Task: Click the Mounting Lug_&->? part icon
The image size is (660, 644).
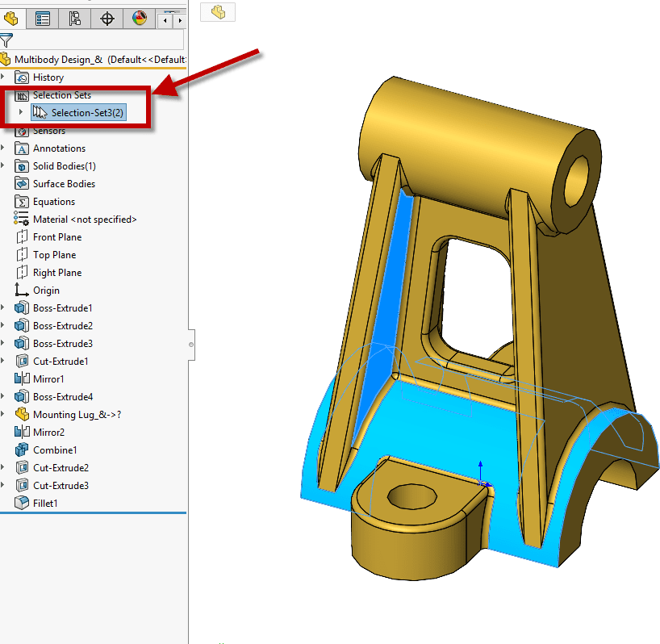Action: click(22, 415)
